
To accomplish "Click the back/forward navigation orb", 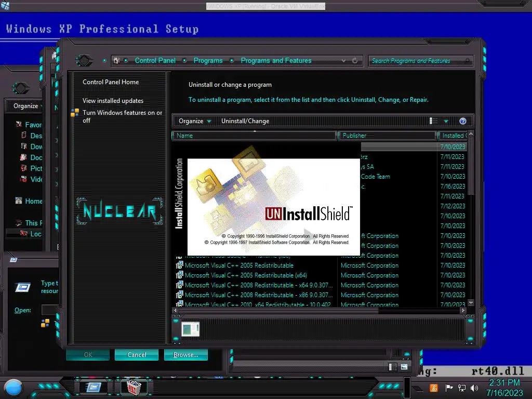I will (x=84, y=61).
